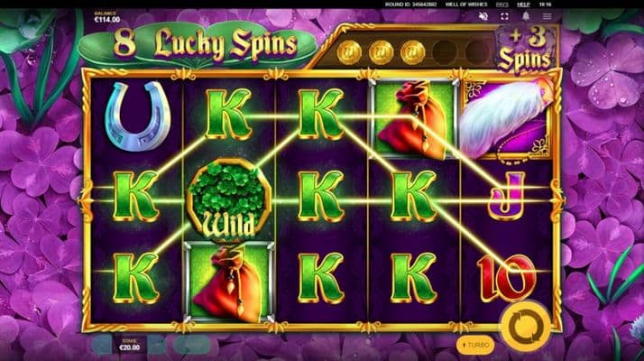The width and height of the screenshot is (644, 361).
Task: Open the HELP link
Action: (523, 5)
